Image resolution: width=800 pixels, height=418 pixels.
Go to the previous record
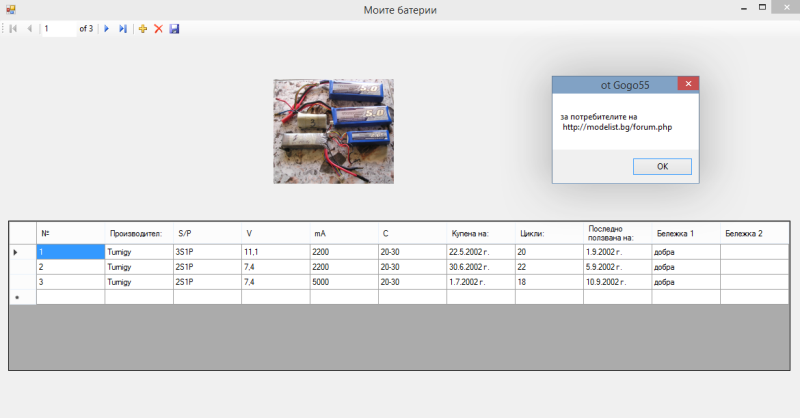(29, 29)
